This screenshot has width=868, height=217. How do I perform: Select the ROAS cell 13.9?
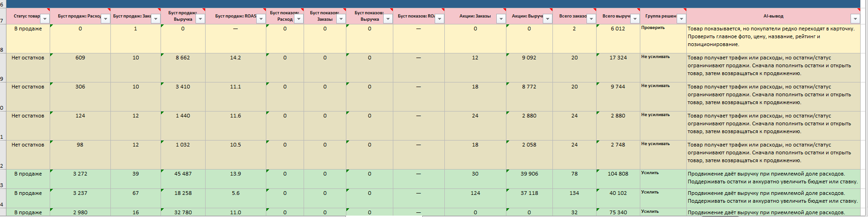tap(236, 179)
